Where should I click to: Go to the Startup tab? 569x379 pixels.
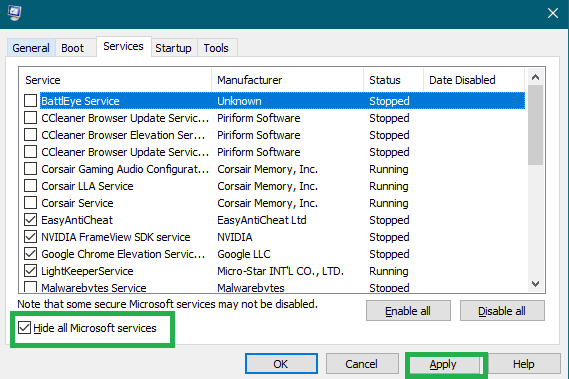click(173, 48)
